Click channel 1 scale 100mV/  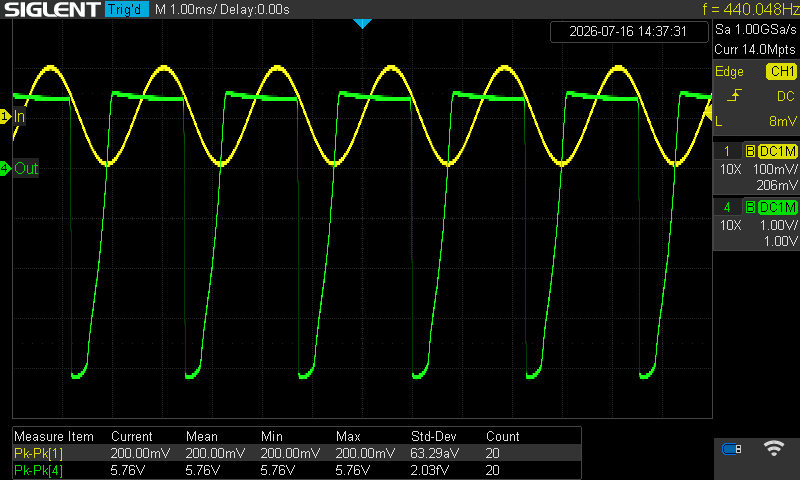coord(775,169)
